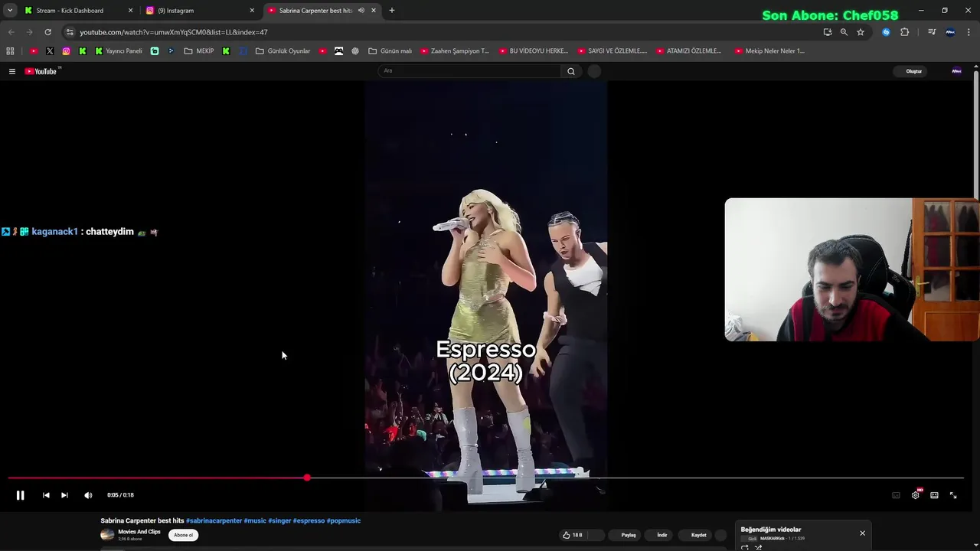Expand the MEKİP bookmarks folder

click(x=199, y=51)
